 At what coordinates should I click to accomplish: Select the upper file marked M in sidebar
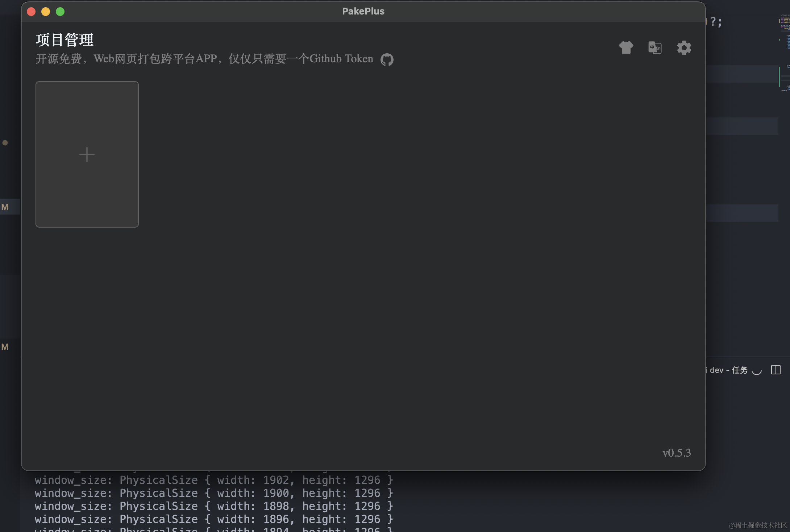click(5, 207)
